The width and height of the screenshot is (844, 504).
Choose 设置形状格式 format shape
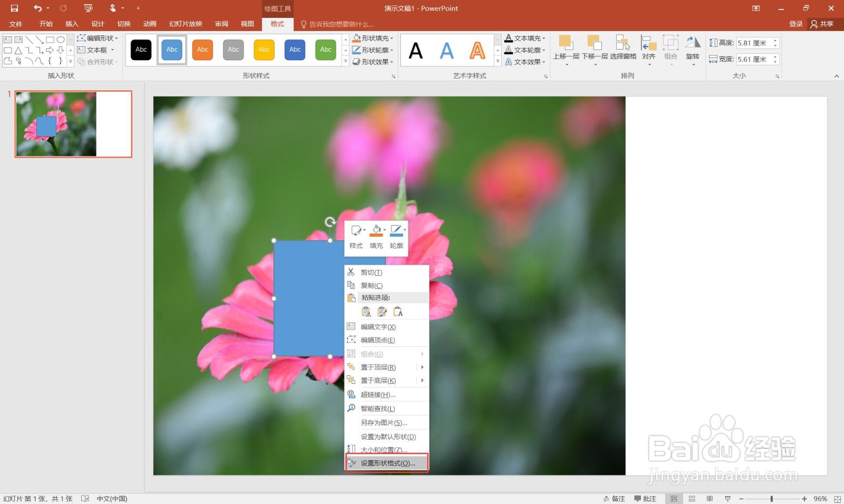[387, 463]
